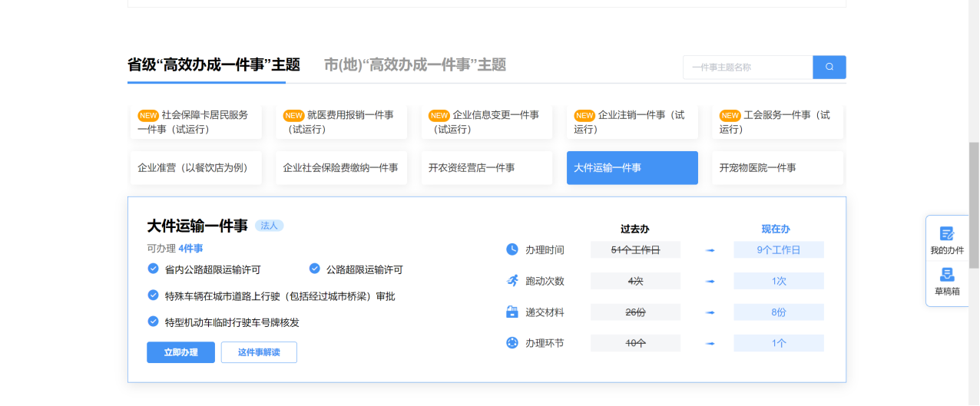Click 这件事解读 button
The height and width of the screenshot is (406, 980).
(x=259, y=352)
